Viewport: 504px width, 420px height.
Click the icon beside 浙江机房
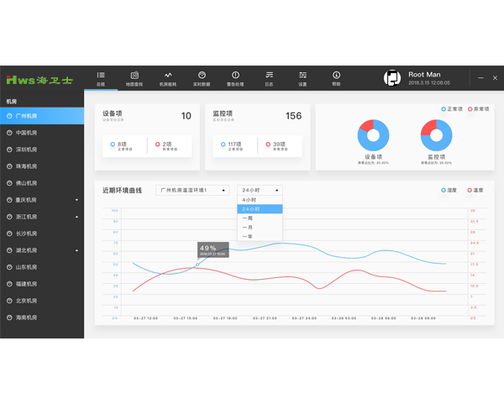[9, 217]
